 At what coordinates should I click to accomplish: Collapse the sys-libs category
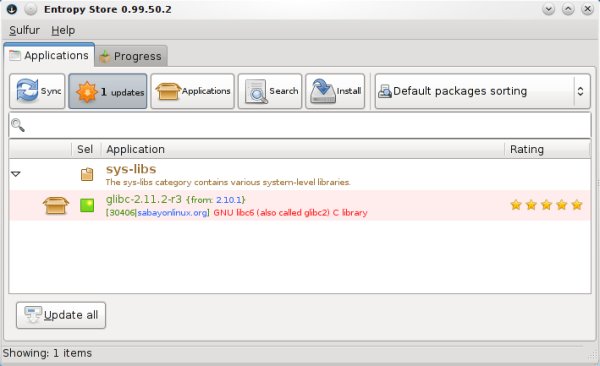coord(16,174)
